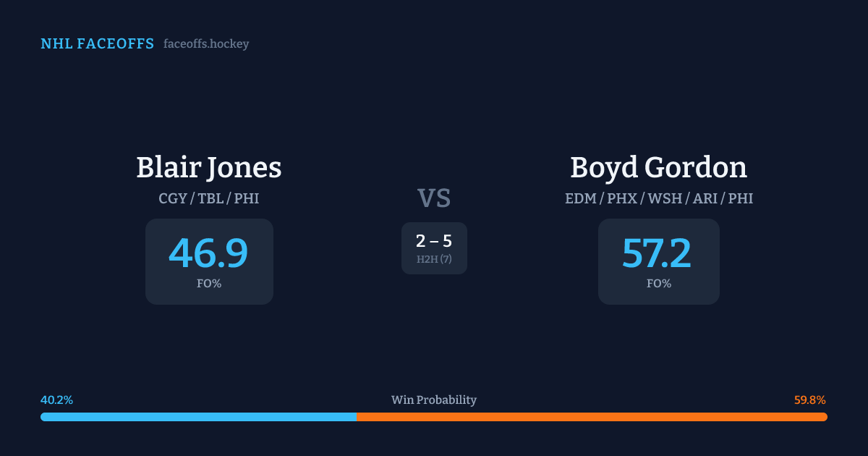The height and width of the screenshot is (456, 868).
Task: Click the VS text between players
Action: click(434, 198)
